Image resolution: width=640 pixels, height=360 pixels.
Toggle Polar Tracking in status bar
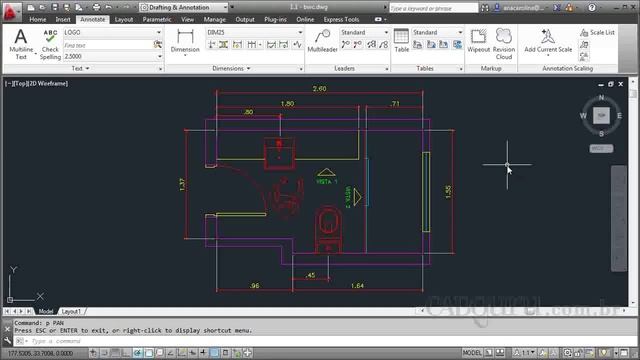[x=138, y=353]
